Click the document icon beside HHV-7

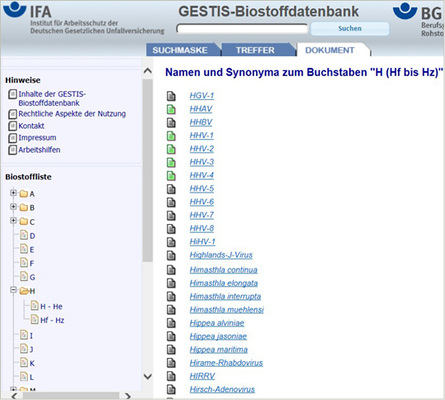point(171,216)
